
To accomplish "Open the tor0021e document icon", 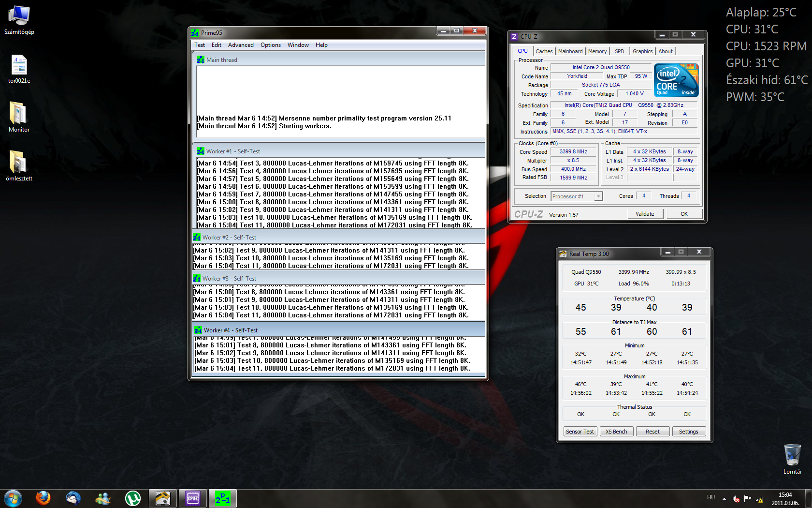I will 19,69.
